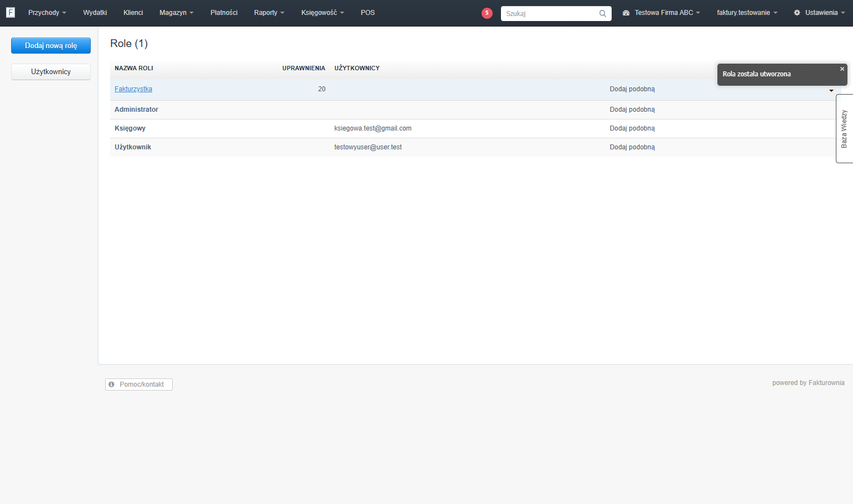Open the notifications badge showing 5

coord(487,13)
